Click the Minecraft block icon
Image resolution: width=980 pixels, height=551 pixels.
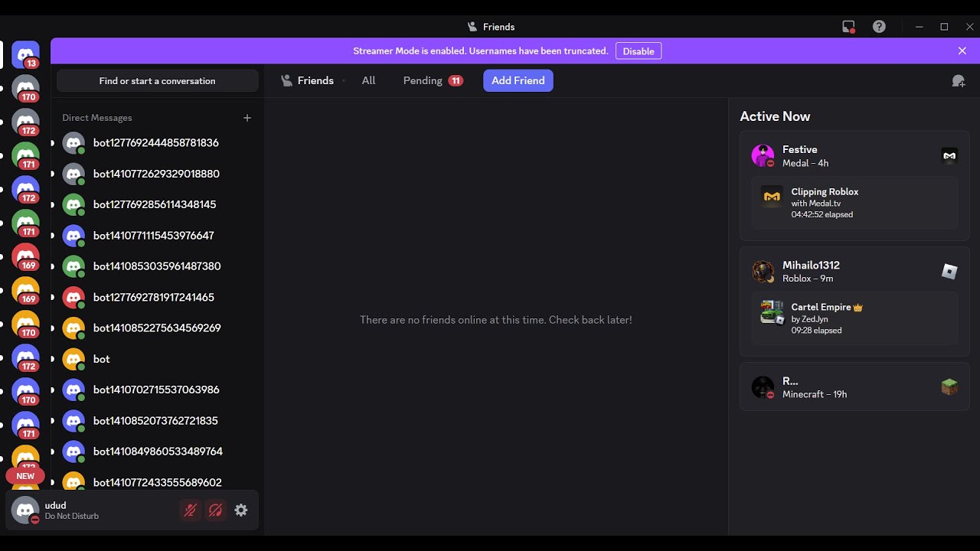(x=949, y=387)
